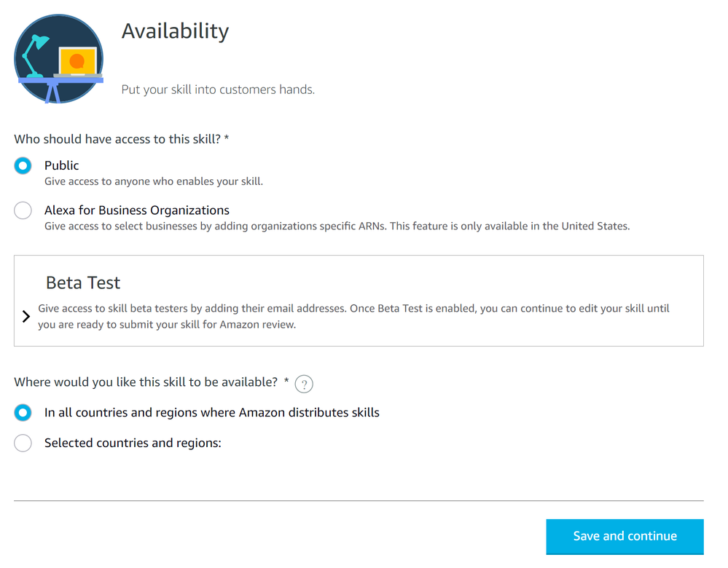This screenshot has width=728, height=568.
Task: Click 'Put your skill into customers hands' text
Action: [x=217, y=90]
